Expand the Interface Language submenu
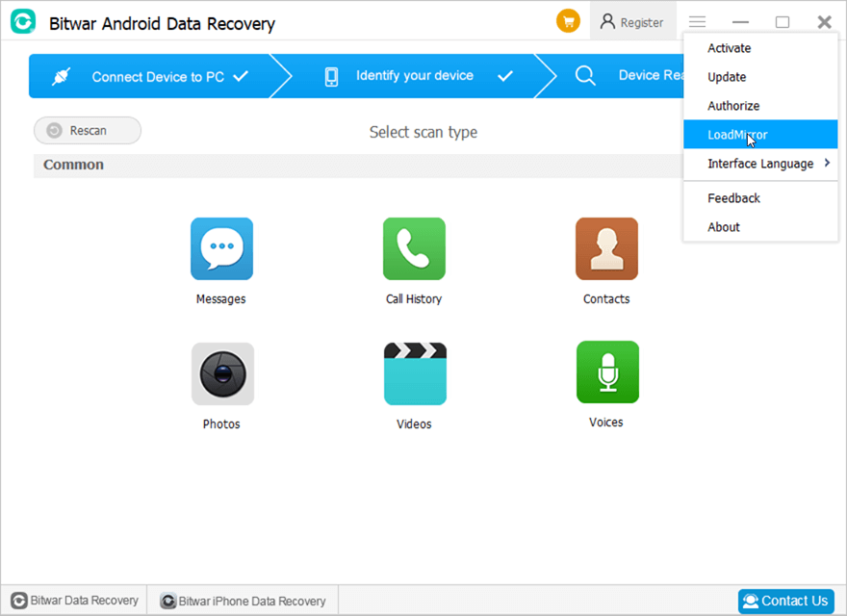The width and height of the screenshot is (847, 616). tap(760, 164)
